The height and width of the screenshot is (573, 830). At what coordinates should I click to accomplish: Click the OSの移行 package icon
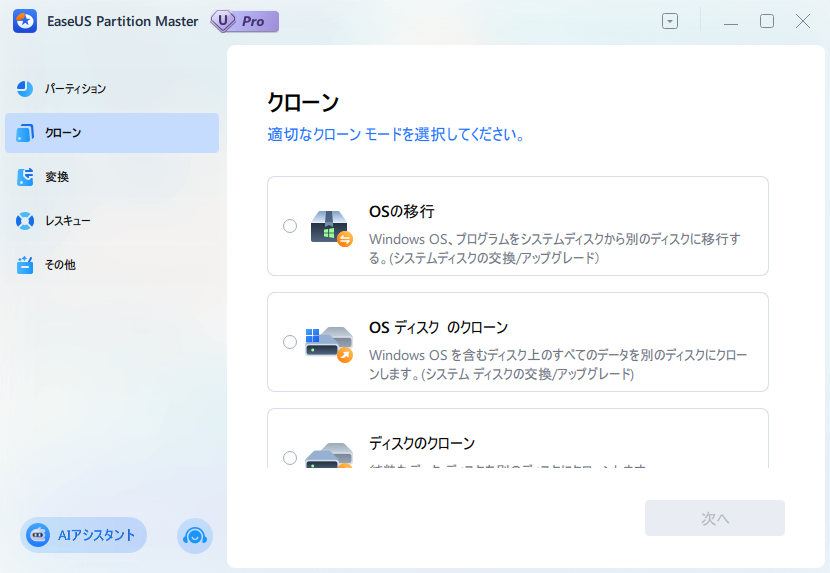point(331,228)
